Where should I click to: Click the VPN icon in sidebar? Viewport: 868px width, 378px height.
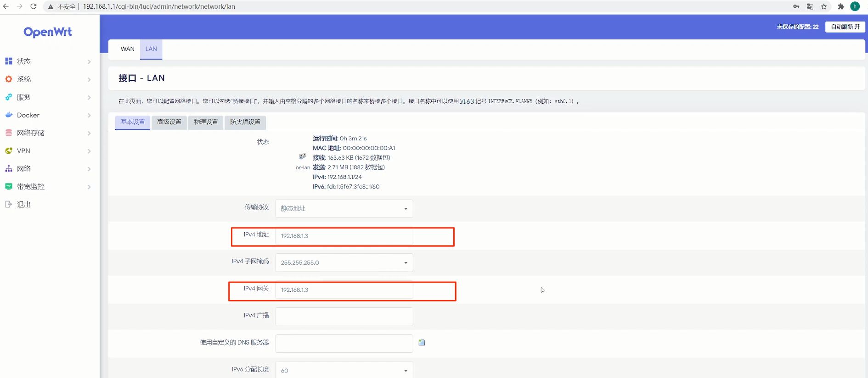point(9,150)
